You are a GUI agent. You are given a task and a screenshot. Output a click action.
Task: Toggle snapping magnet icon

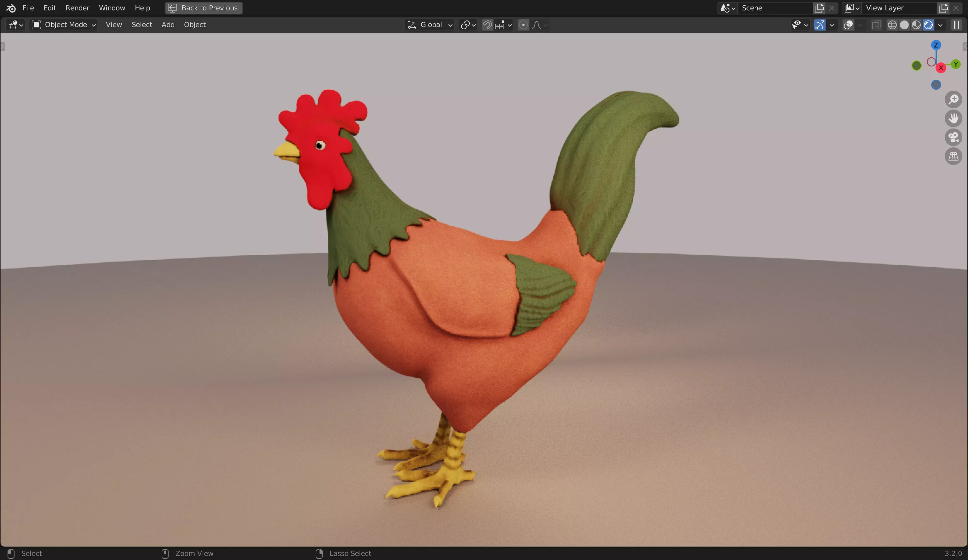tap(487, 25)
